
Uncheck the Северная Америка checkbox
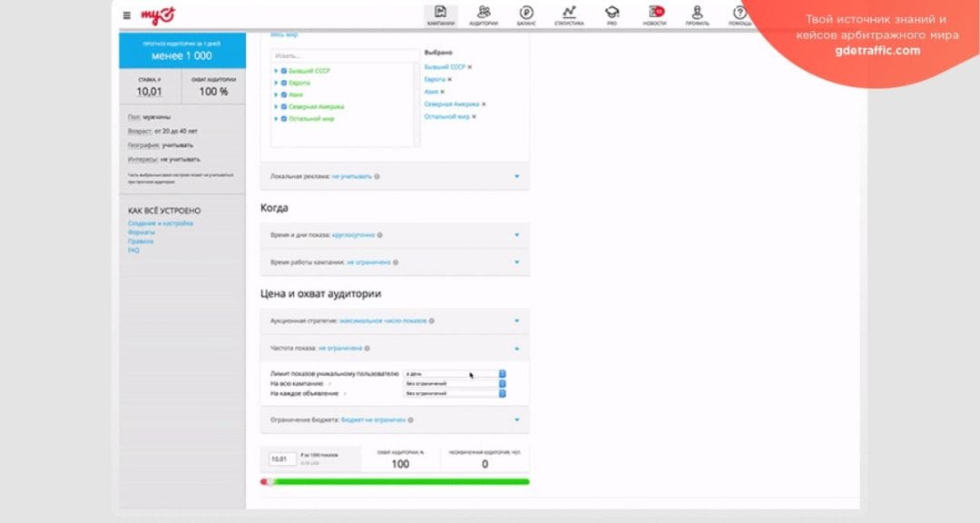pos(284,106)
